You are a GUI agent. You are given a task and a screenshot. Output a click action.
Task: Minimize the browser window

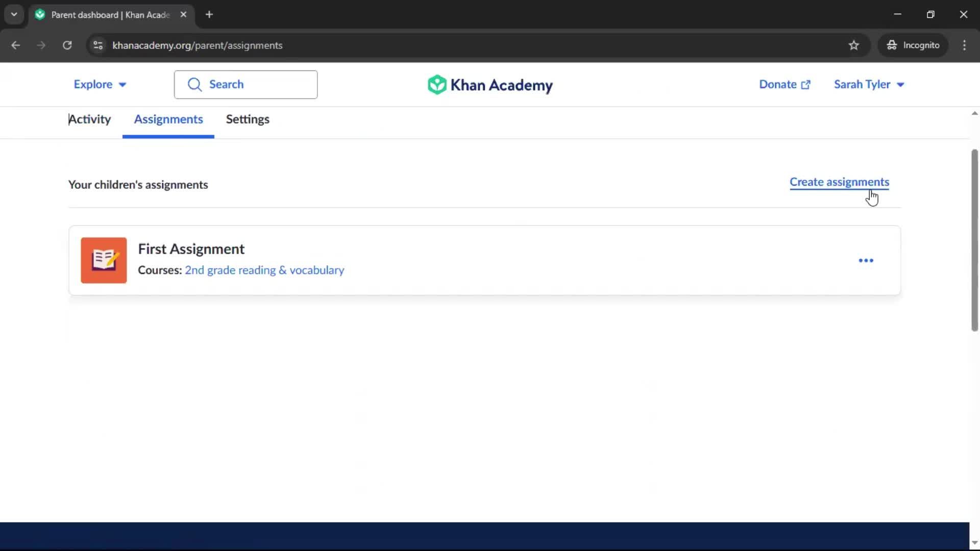897,15
